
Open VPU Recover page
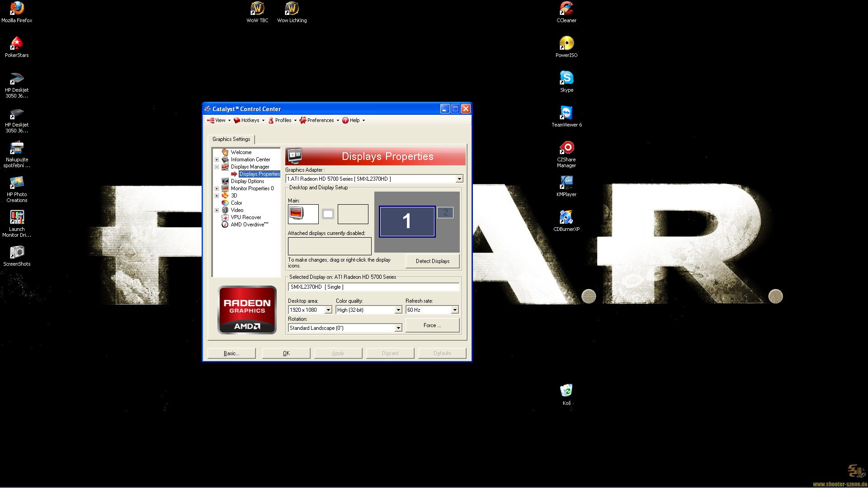pyautogui.click(x=245, y=217)
